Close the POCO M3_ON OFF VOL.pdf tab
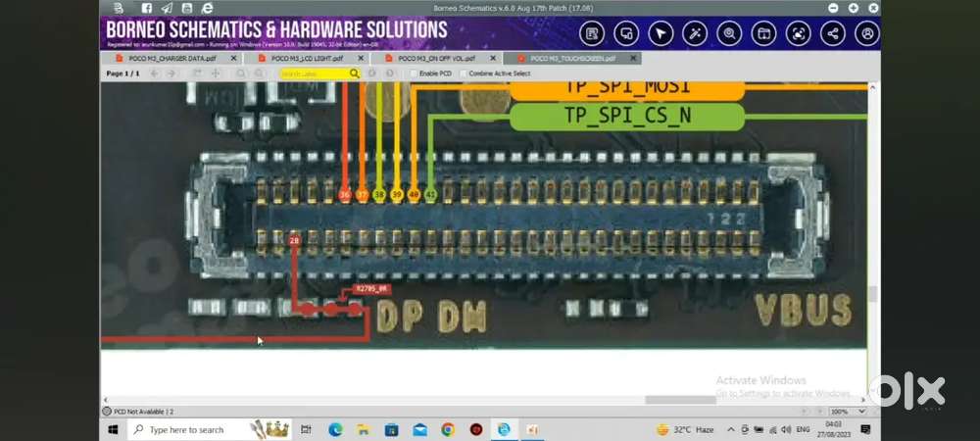The image size is (980, 441). point(493,58)
